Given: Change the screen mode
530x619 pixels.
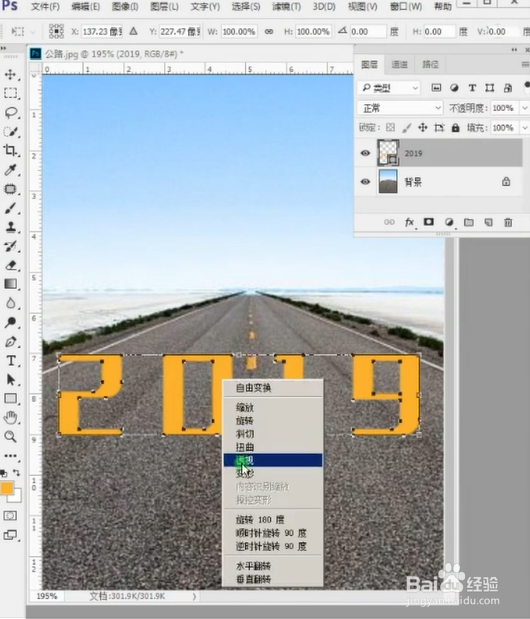Looking at the screenshot, I should click(10, 535).
